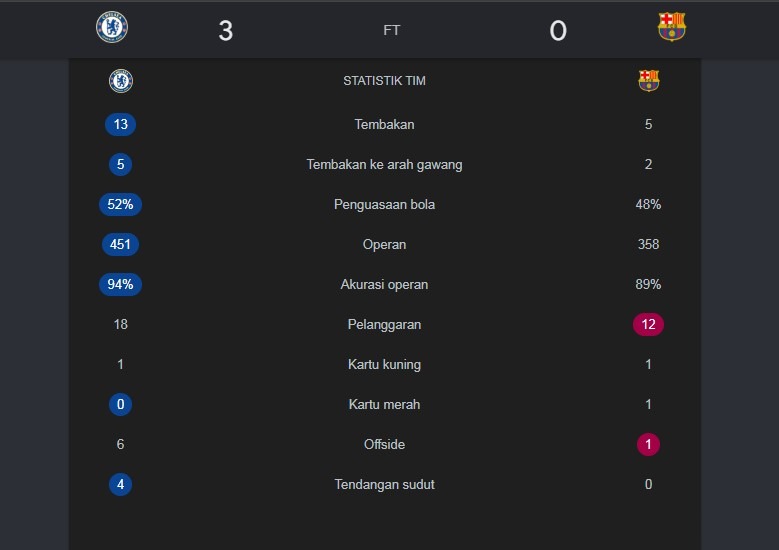Click Chelsea's 0 red cards badge

[x=120, y=404]
